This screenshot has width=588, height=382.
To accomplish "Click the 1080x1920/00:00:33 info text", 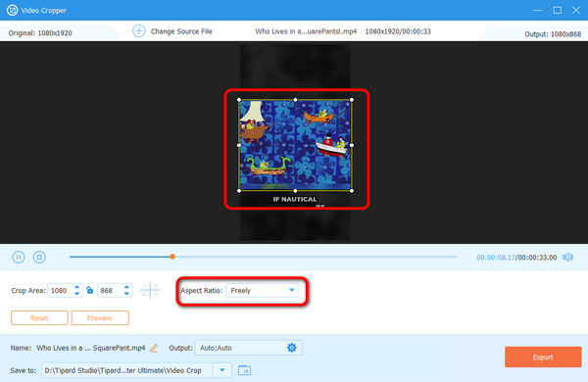I will [x=398, y=31].
